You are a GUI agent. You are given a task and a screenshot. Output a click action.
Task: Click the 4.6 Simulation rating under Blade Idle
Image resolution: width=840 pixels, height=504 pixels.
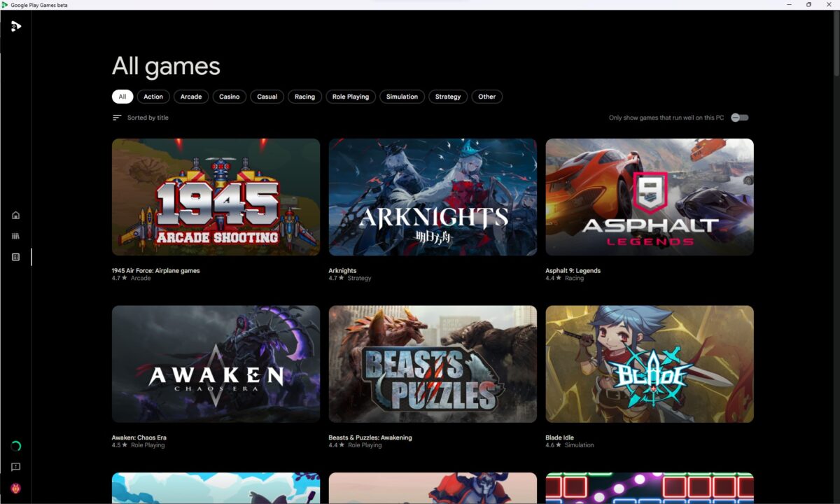tap(569, 445)
